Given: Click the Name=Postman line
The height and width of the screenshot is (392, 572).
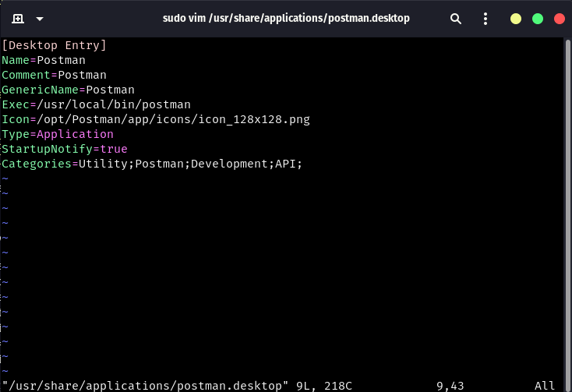Looking at the screenshot, I should (44, 60).
